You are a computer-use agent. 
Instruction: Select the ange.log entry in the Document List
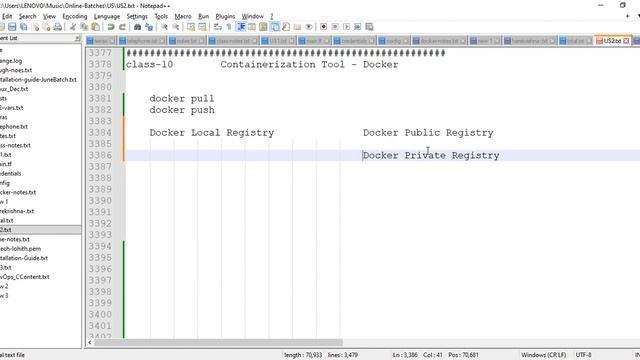[11, 61]
